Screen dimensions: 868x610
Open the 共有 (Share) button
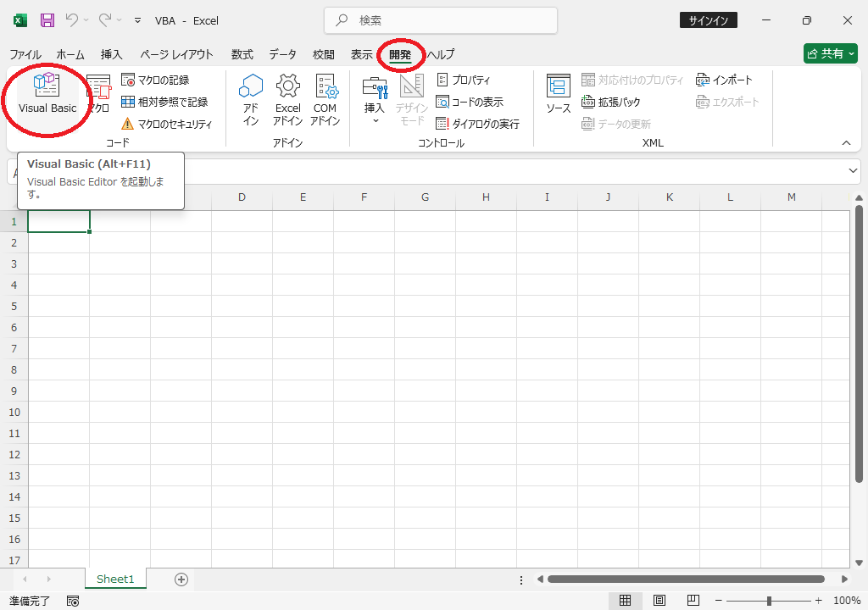tap(831, 53)
